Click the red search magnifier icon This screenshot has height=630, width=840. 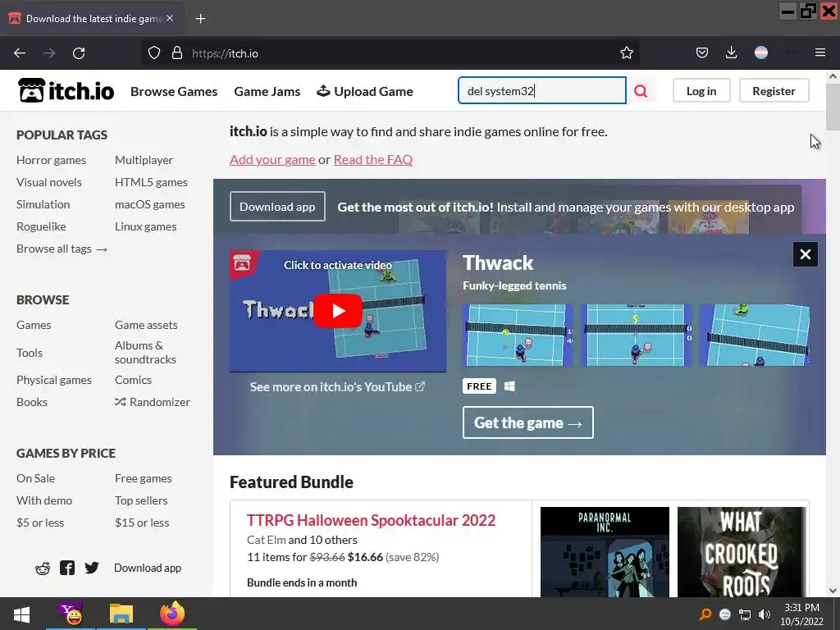pos(641,91)
